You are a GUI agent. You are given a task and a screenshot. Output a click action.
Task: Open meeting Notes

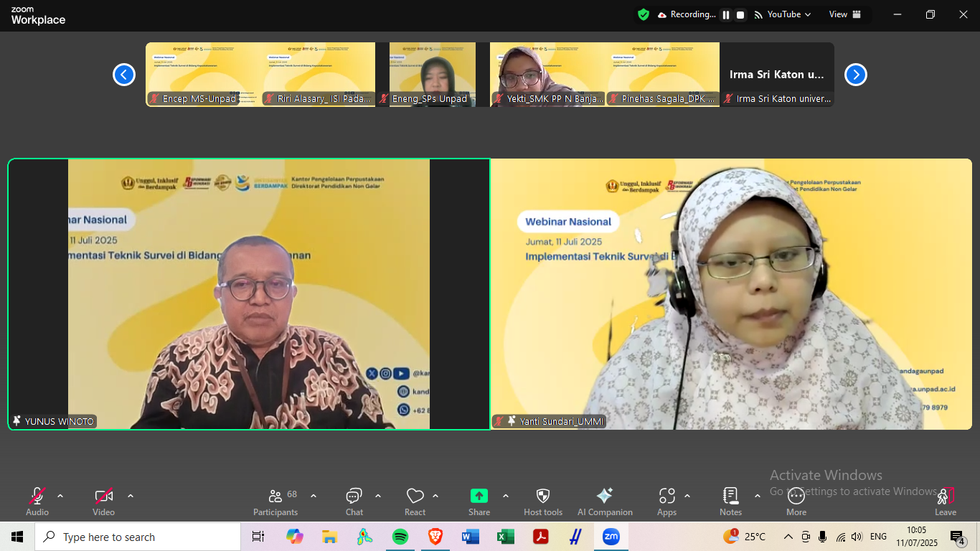pyautogui.click(x=731, y=501)
